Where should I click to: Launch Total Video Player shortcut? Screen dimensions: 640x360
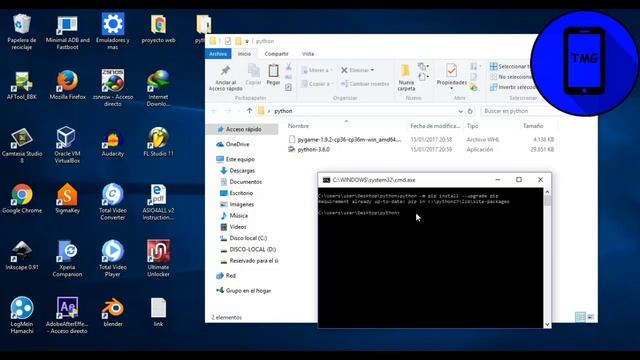[x=113, y=259]
